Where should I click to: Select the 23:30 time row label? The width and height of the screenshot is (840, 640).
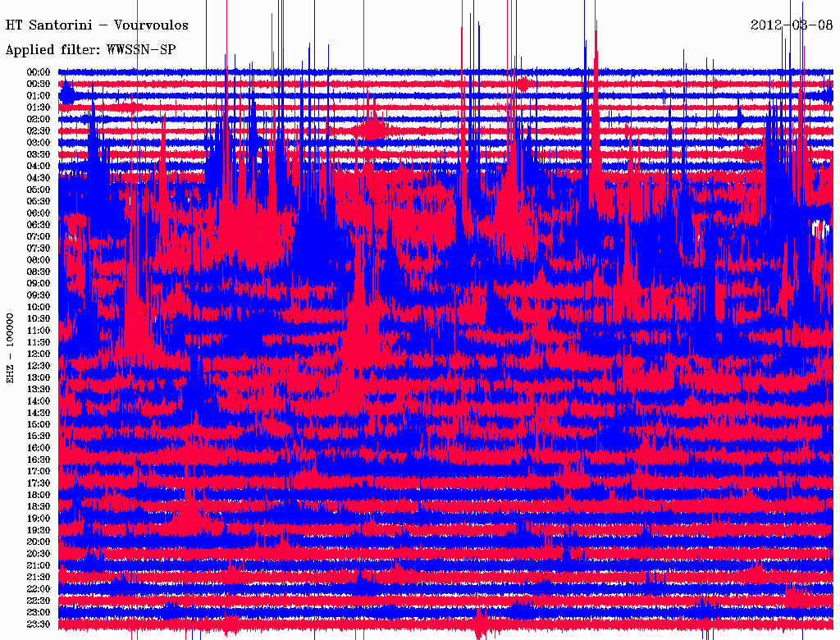click(39, 624)
